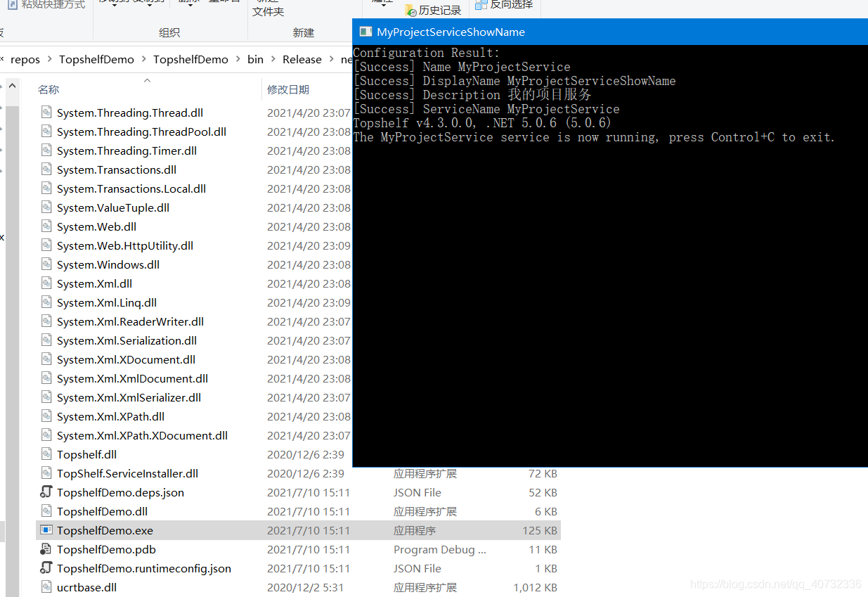868x597 pixels.
Task: Click the 反向选择 invert selection icon
Action: 481,5
